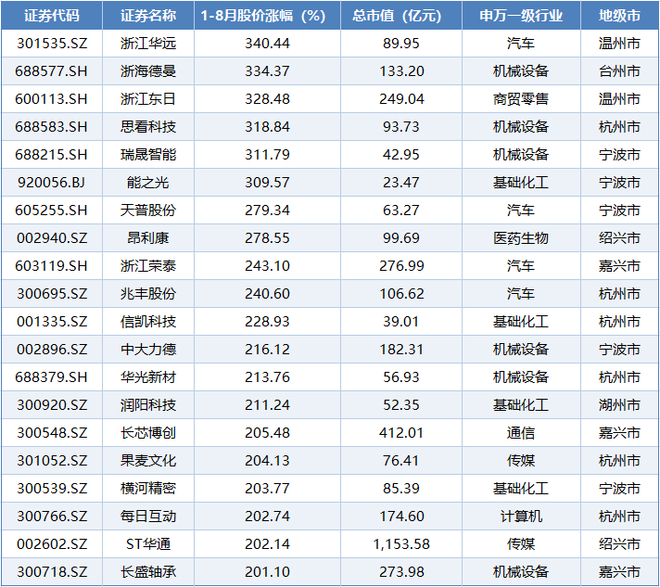Image resolution: width=660 pixels, height=587 pixels.
Task: Click the 证券名称 column header
Action: tap(148, 17)
